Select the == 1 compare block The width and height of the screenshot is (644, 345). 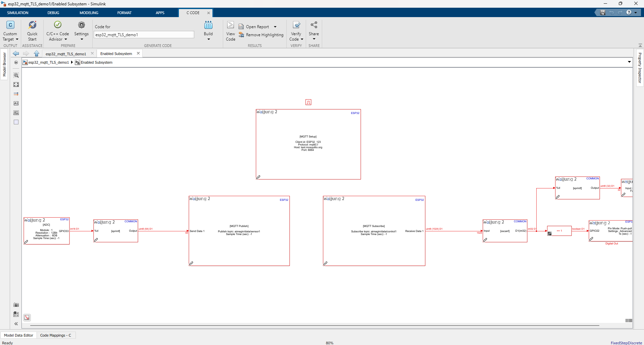559,231
